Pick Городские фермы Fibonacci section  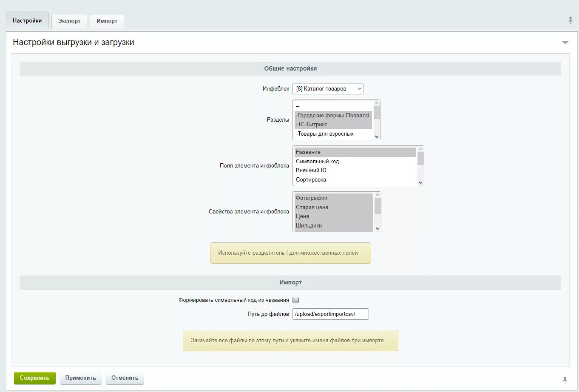333,116
